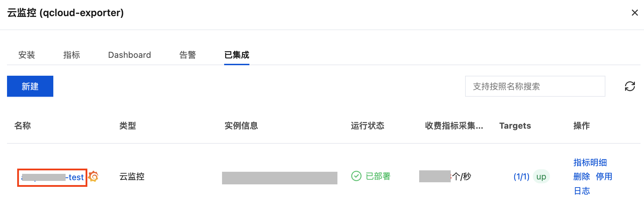The image size is (644, 204).
Task: Click the green up status badge
Action: (x=541, y=177)
